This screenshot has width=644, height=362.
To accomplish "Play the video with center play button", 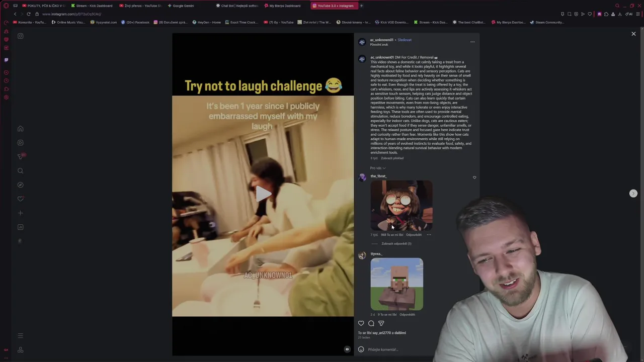I will pyautogui.click(x=263, y=194).
